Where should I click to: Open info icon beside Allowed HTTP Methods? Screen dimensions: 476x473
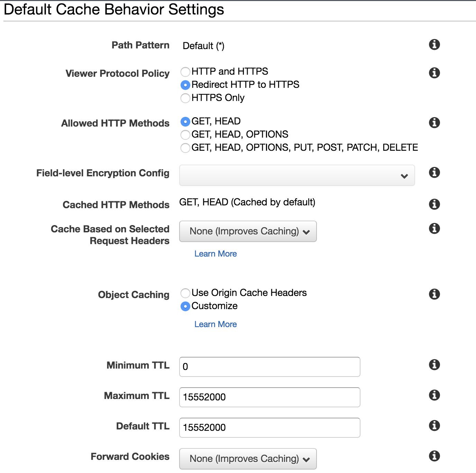[x=434, y=123]
